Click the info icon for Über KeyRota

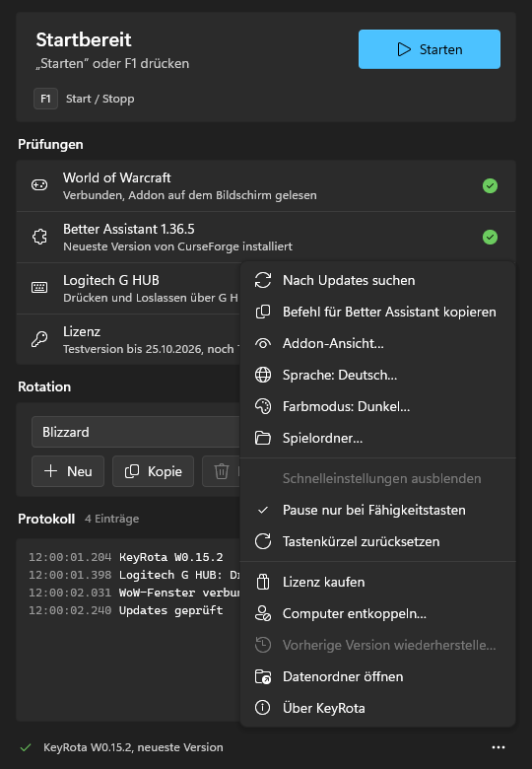click(263, 708)
